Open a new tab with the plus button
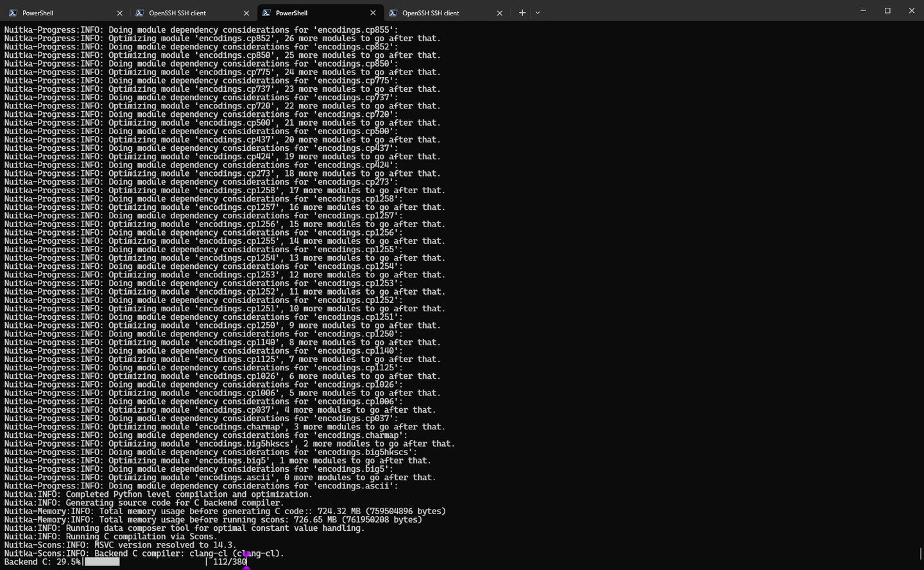The image size is (924, 570). [x=522, y=13]
